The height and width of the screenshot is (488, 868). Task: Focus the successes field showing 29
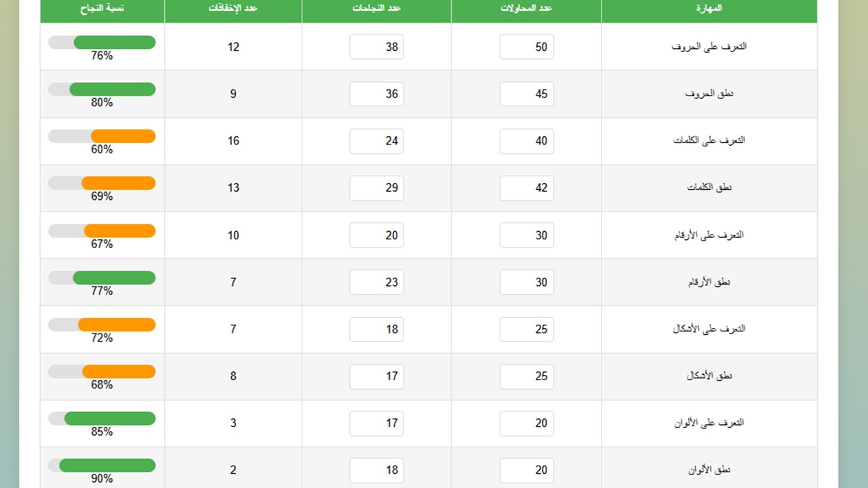coord(376,188)
